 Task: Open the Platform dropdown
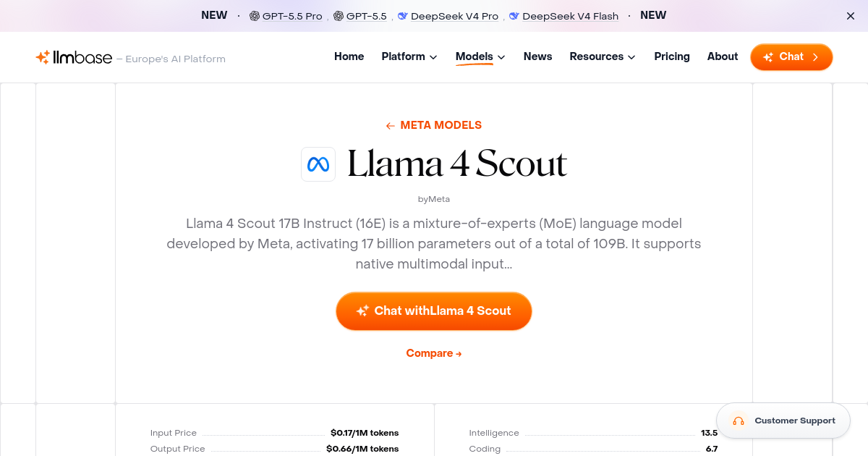[x=409, y=56]
